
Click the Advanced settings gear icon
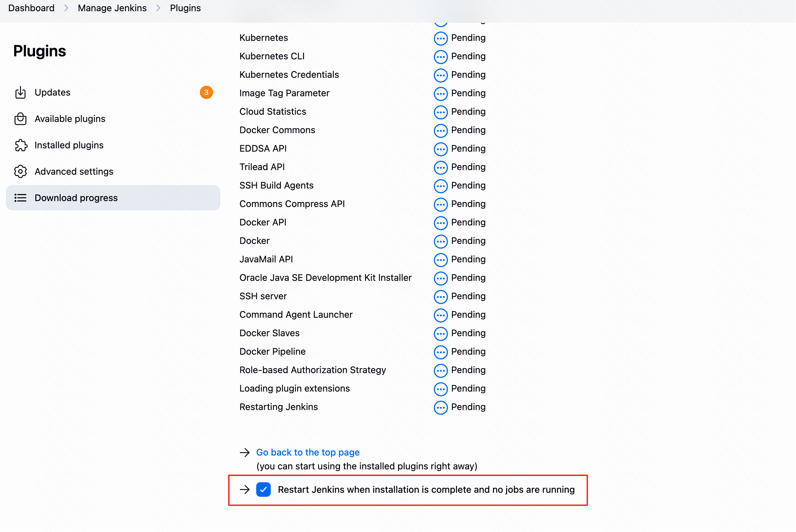pos(20,172)
